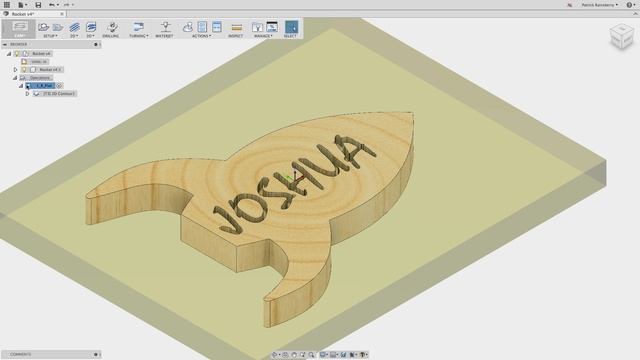
Task: Click the folder icon in Setup group
Action: pos(58,27)
